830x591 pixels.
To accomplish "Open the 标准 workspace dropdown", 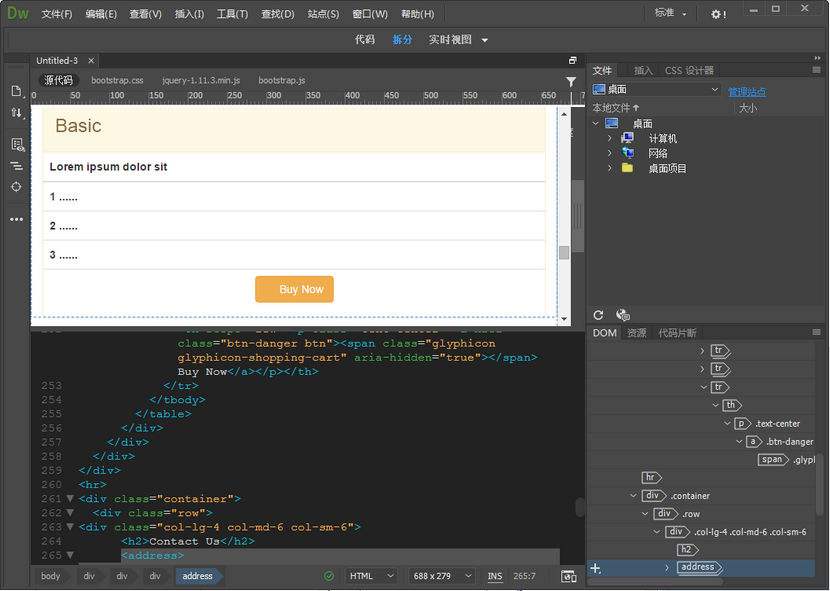I will 670,14.
